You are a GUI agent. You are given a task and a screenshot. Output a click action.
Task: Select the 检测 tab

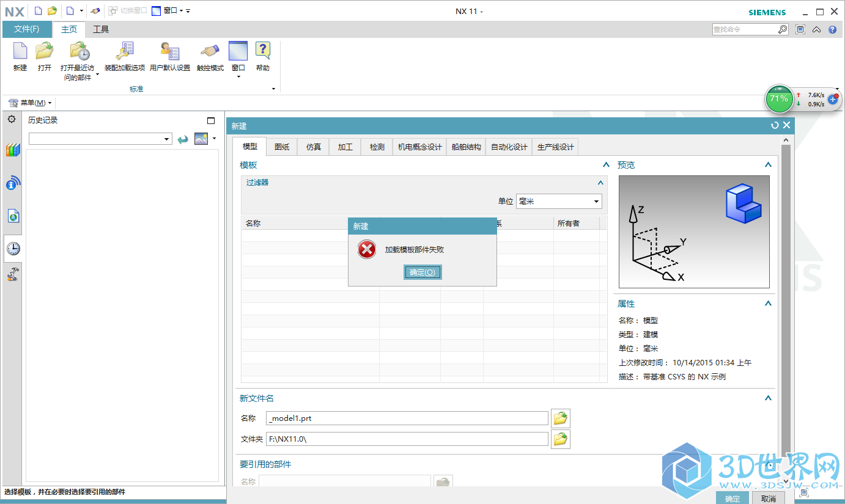click(377, 147)
